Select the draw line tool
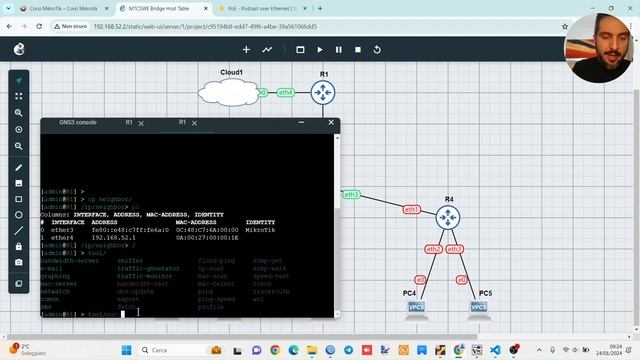 [x=19, y=231]
